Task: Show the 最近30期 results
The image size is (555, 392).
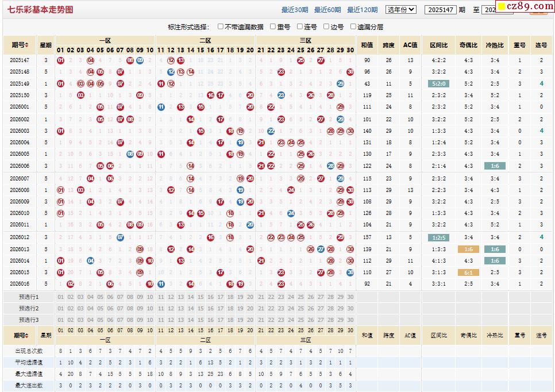Action: coord(294,10)
